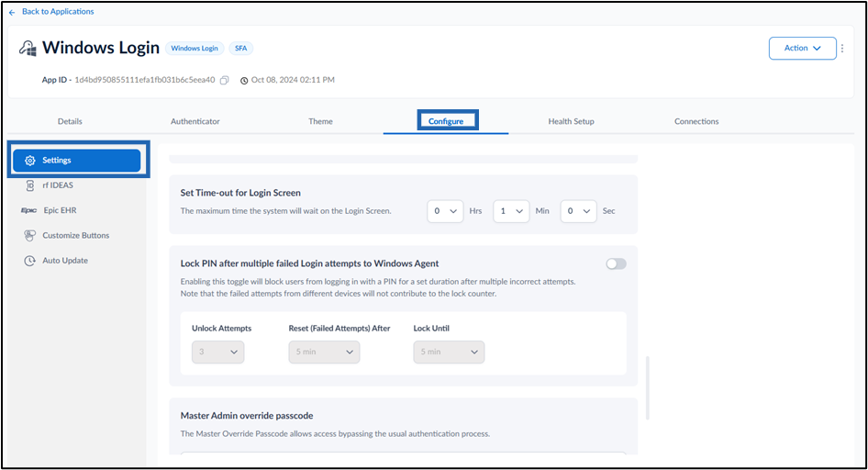Viewport: 868px width, 470px height.
Task: Click the SFA tag badge
Action: (240, 48)
